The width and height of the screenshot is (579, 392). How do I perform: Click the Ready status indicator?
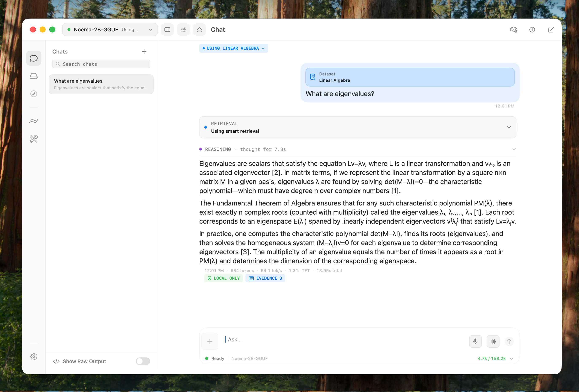(x=214, y=359)
